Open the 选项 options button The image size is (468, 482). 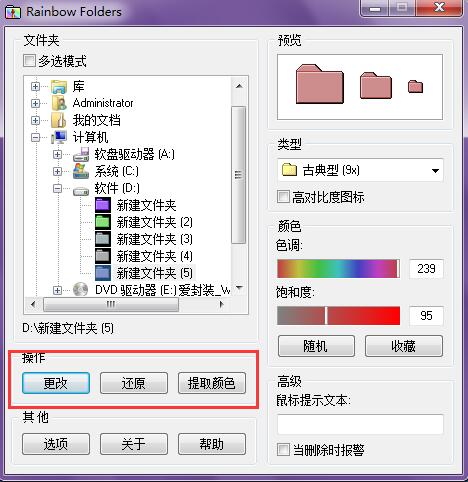tap(56, 444)
